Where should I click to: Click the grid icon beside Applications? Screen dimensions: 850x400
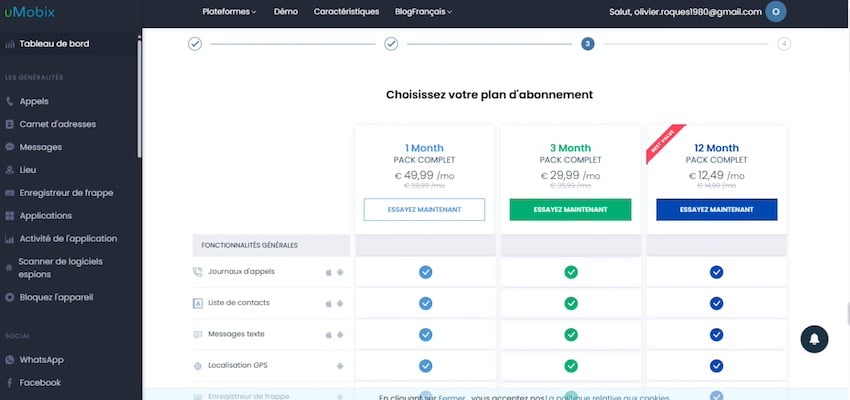[x=9, y=216]
